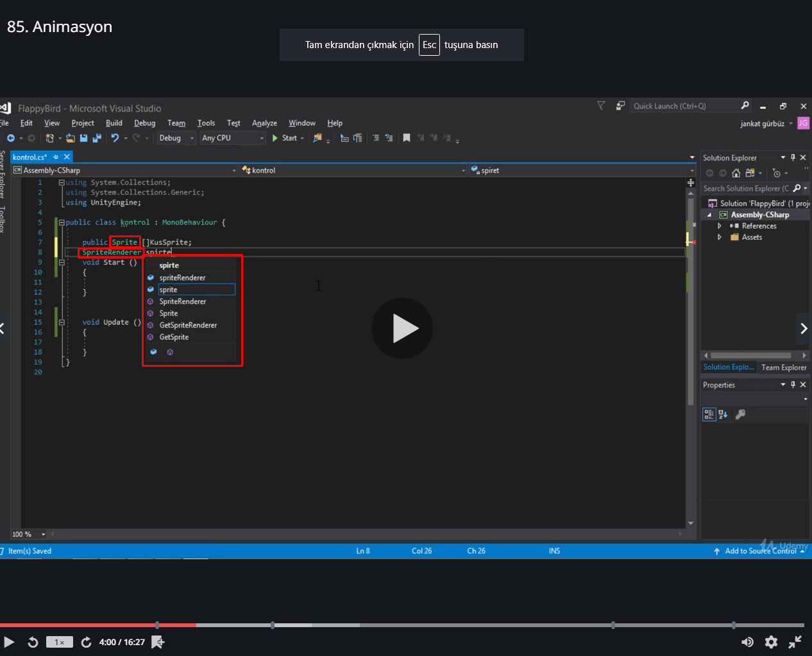Screen dimensions: 812x656
Task: Skip forward with the forward-skip icon
Action: pos(86,642)
